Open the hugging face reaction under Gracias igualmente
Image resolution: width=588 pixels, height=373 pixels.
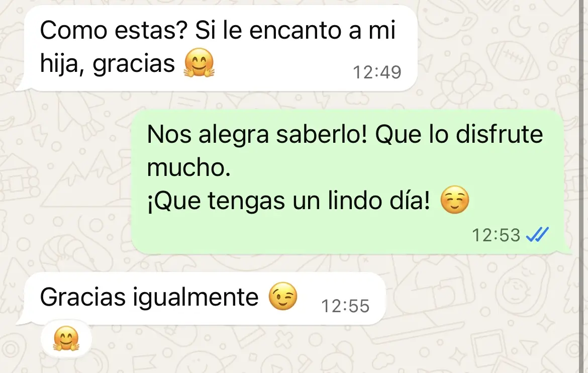(66, 338)
